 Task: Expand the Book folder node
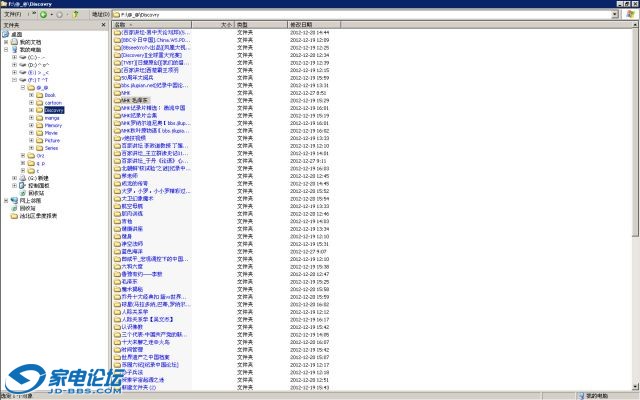[31, 95]
